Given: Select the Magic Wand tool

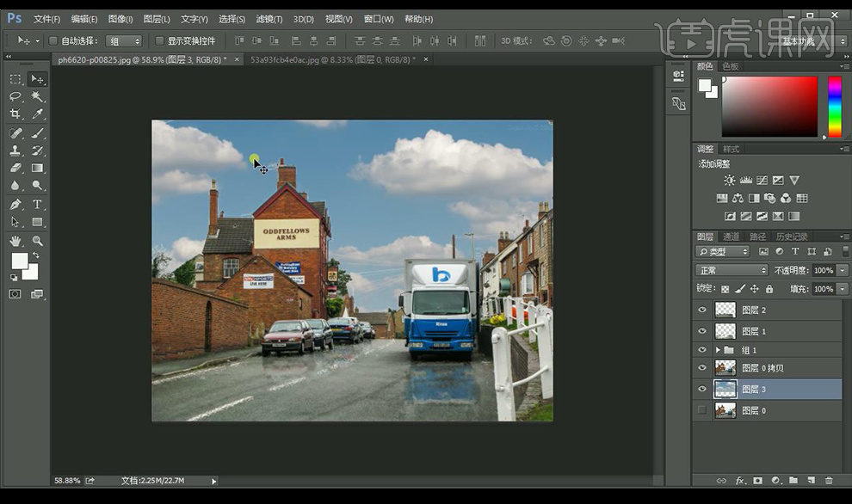Looking at the screenshot, I should click(x=38, y=96).
